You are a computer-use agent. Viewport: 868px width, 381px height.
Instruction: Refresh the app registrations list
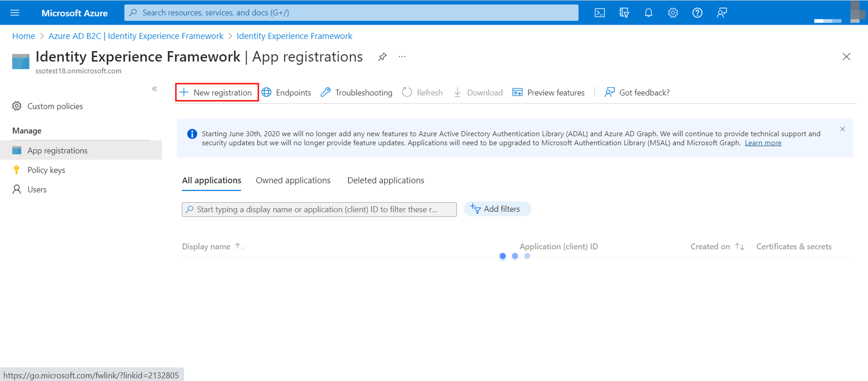tap(422, 92)
